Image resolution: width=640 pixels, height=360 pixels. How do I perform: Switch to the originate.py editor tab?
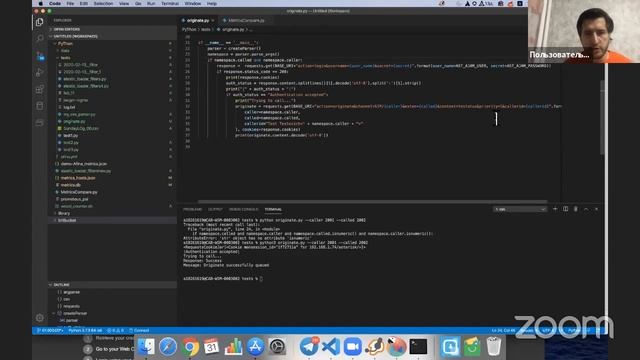click(x=198, y=20)
